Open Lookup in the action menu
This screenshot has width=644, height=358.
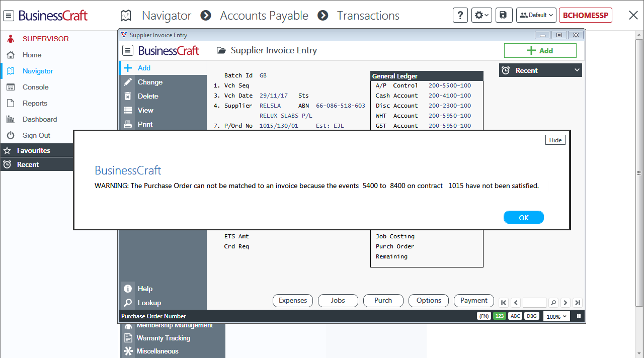click(x=163, y=303)
